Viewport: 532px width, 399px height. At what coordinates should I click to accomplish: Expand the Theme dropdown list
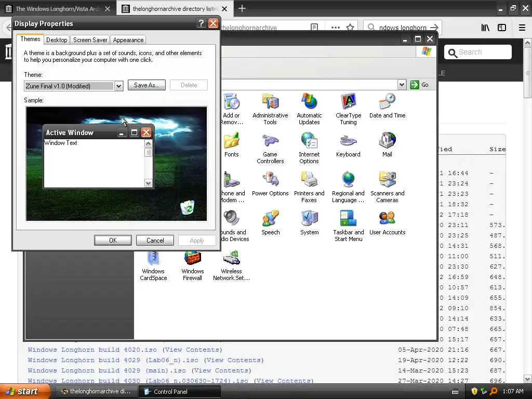point(118,86)
